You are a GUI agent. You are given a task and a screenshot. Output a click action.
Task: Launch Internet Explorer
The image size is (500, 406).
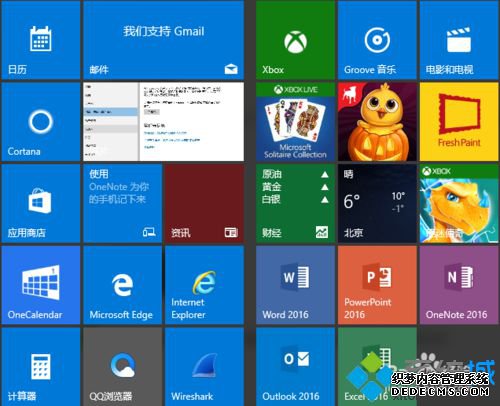(x=204, y=285)
